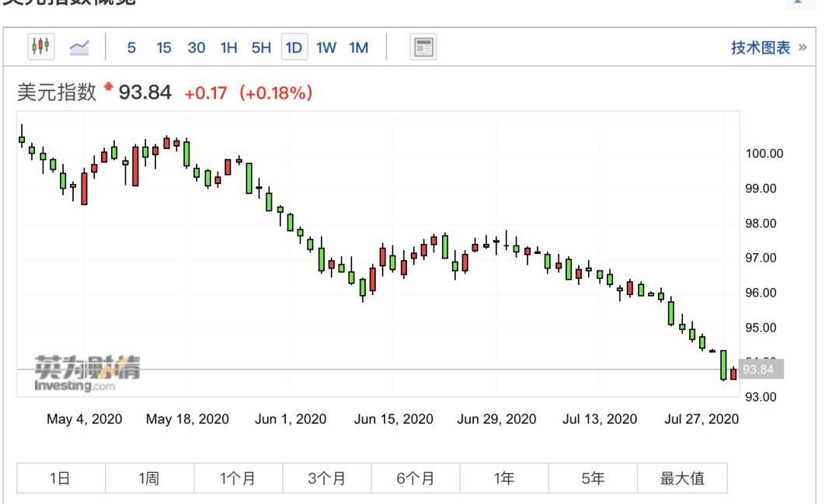Switch to the area chart icon
This screenshot has width=839, height=504.
[79, 47]
